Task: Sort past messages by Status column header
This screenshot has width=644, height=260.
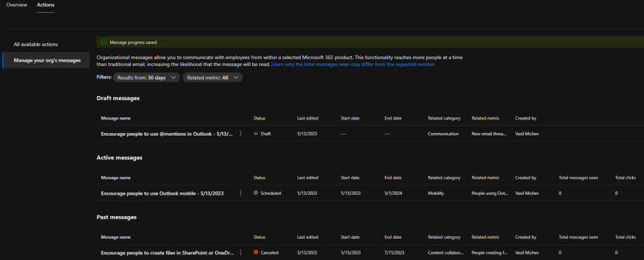Action: point(260,237)
